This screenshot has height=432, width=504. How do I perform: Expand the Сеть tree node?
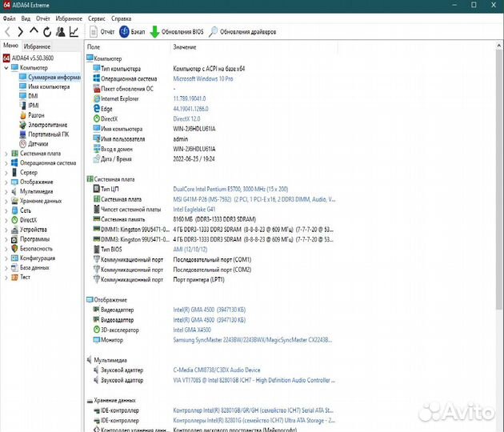click(6, 211)
